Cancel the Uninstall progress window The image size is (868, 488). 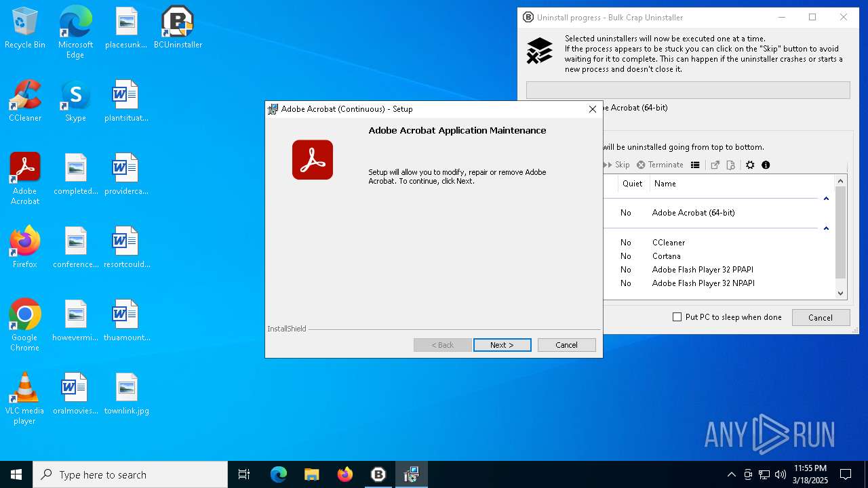[x=821, y=317]
